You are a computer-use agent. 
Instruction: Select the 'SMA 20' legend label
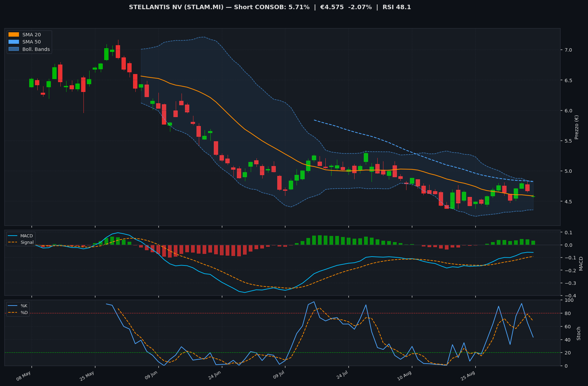(x=32, y=35)
